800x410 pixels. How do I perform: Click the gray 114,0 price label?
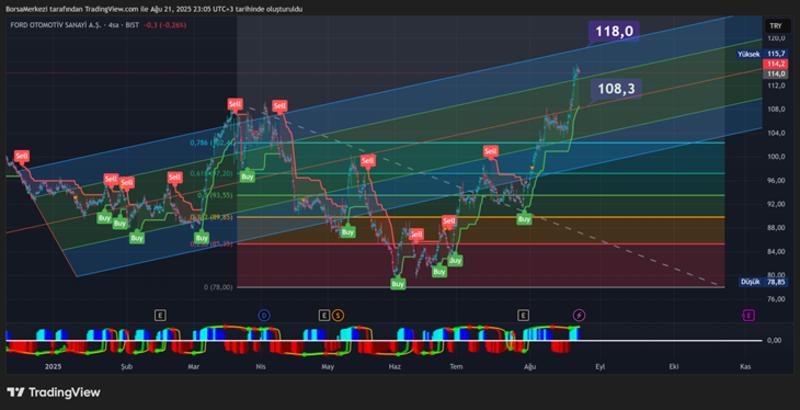pos(776,74)
